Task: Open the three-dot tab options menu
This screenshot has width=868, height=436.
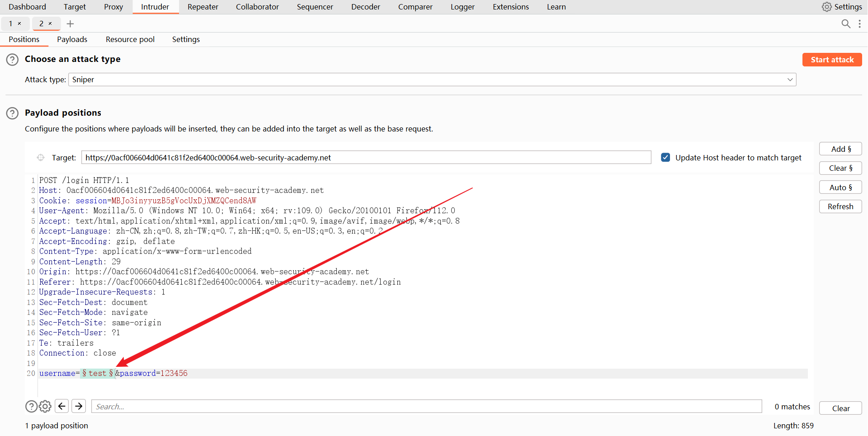Action: tap(859, 24)
